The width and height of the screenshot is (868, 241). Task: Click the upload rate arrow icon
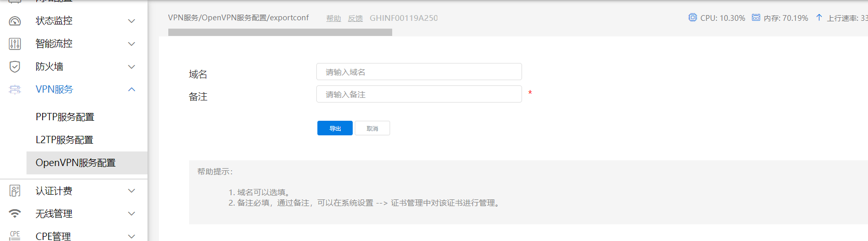(819, 18)
